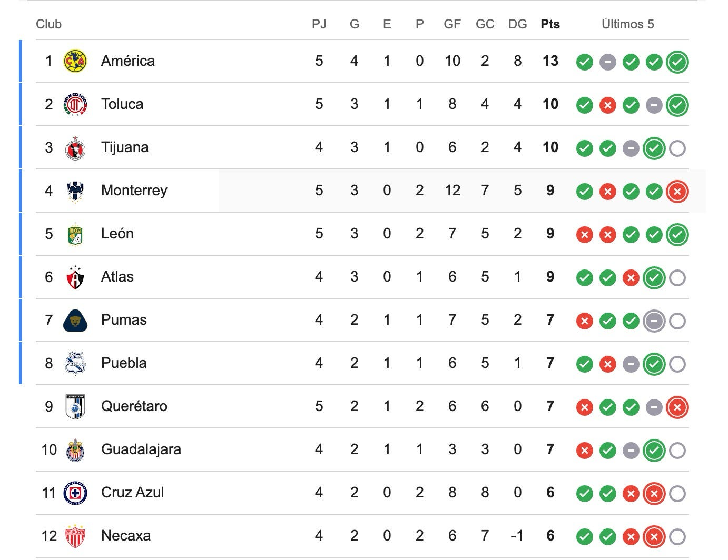Click the Pumas club crest icon

75,320
